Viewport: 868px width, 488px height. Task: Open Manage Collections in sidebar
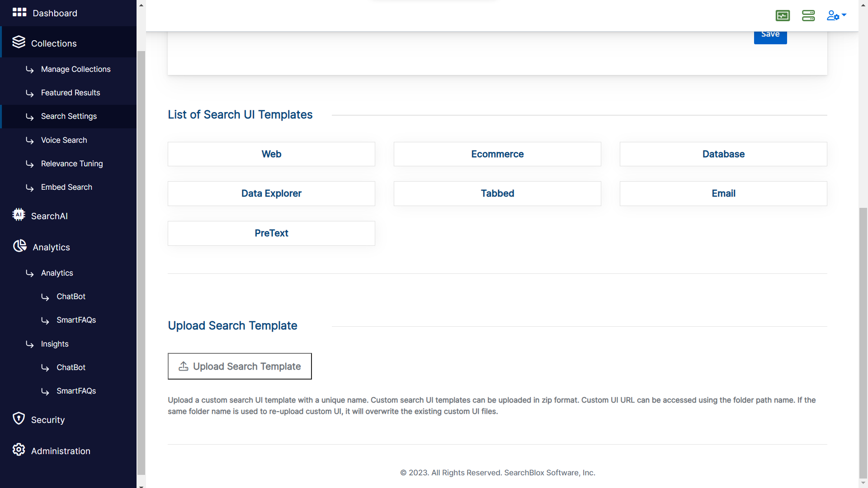tap(75, 69)
